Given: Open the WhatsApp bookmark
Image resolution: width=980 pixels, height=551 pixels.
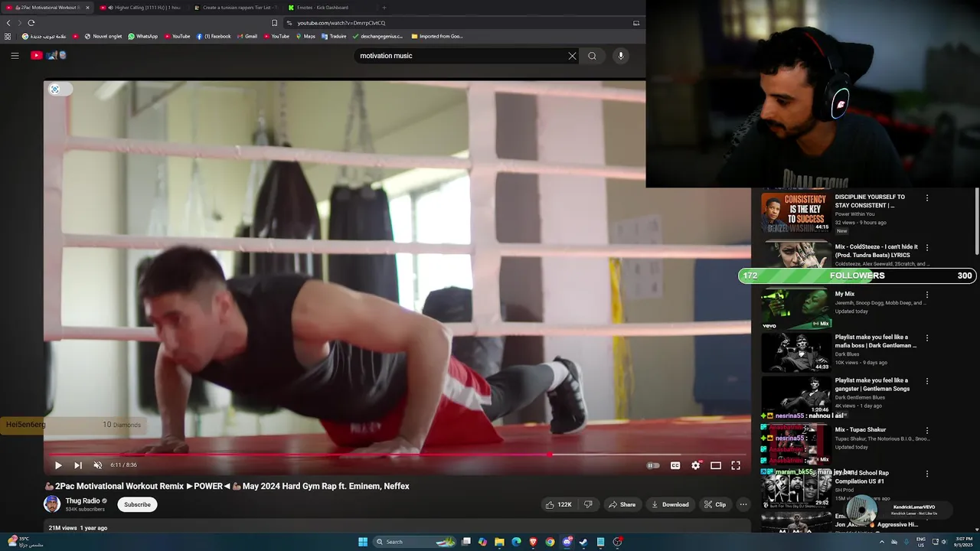Looking at the screenshot, I should 143,36.
